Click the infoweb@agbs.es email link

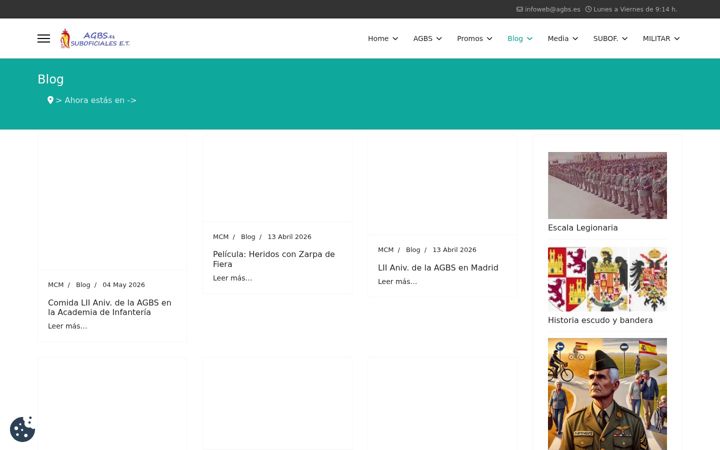tap(552, 9)
